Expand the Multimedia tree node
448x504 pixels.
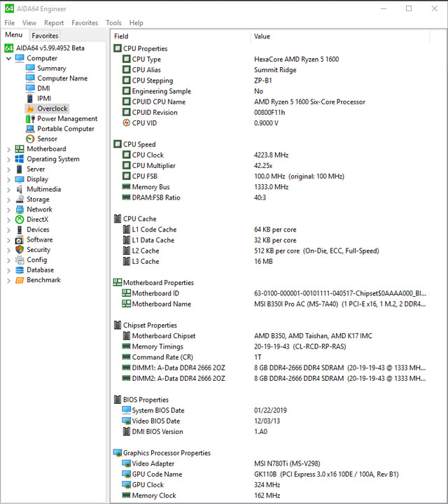point(8,190)
